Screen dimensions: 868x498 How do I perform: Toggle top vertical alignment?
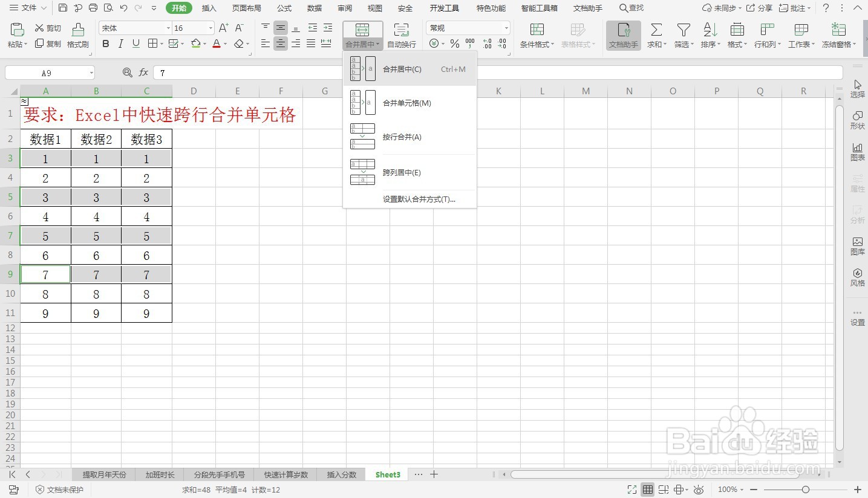(266, 28)
